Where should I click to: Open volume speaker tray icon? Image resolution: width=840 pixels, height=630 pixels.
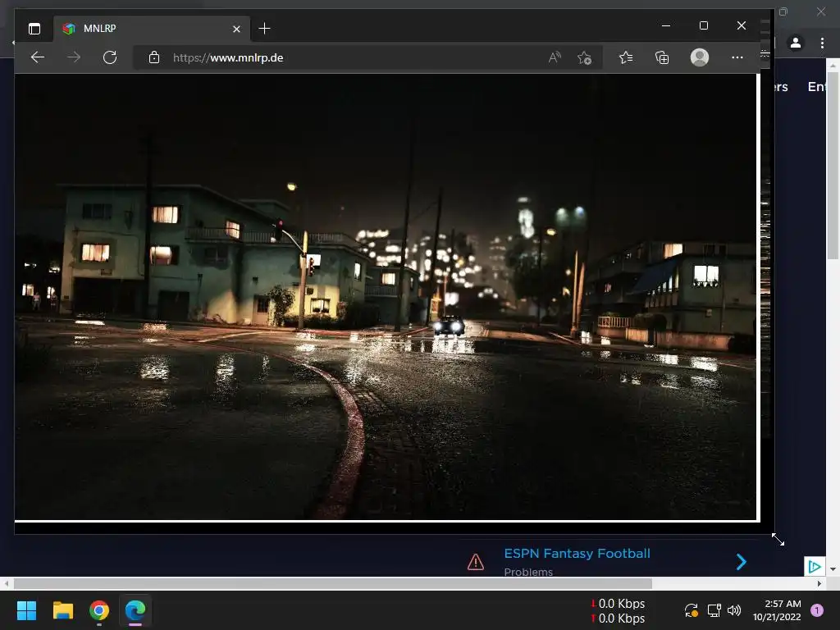[734, 610]
